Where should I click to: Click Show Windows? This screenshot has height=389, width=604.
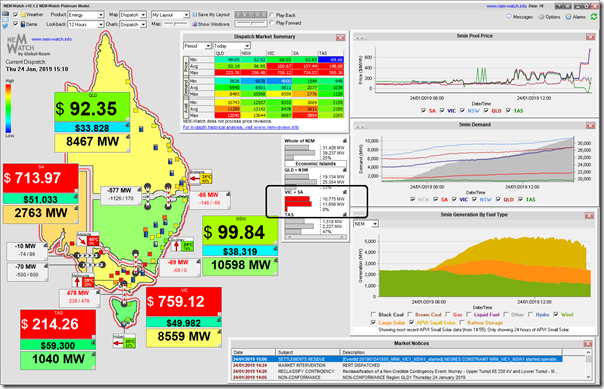click(211, 24)
